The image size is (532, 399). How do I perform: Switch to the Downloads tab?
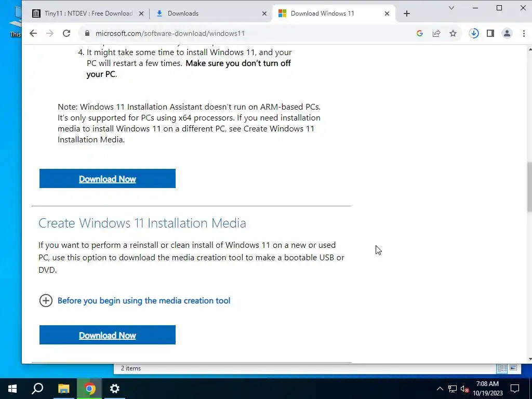(x=212, y=14)
